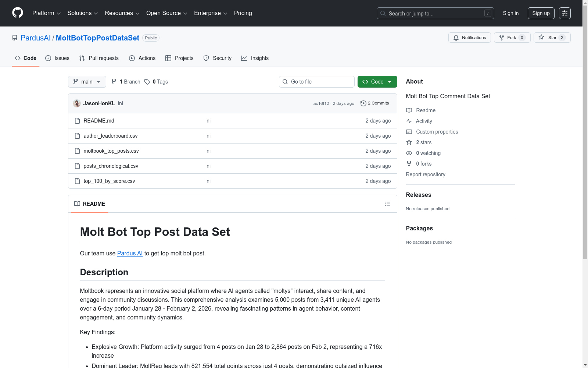Image resolution: width=588 pixels, height=368 pixels.
Task: Click the moltbook_top_posts.csv file icon
Action: [77, 151]
